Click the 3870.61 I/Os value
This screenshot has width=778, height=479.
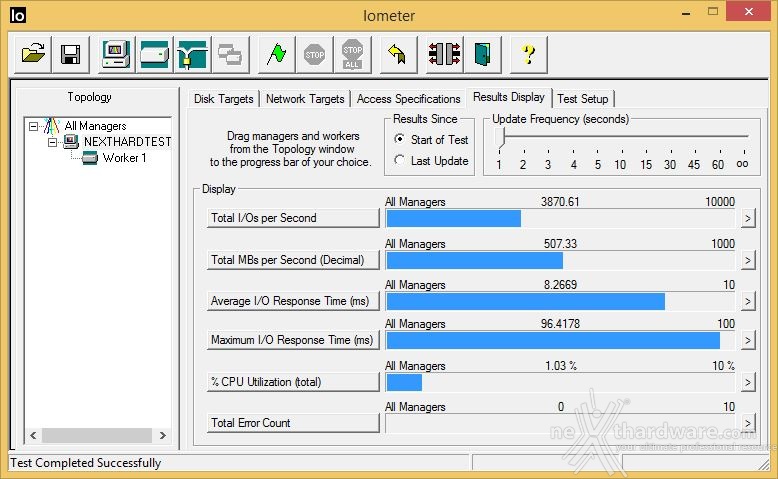pyautogui.click(x=560, y=202)
